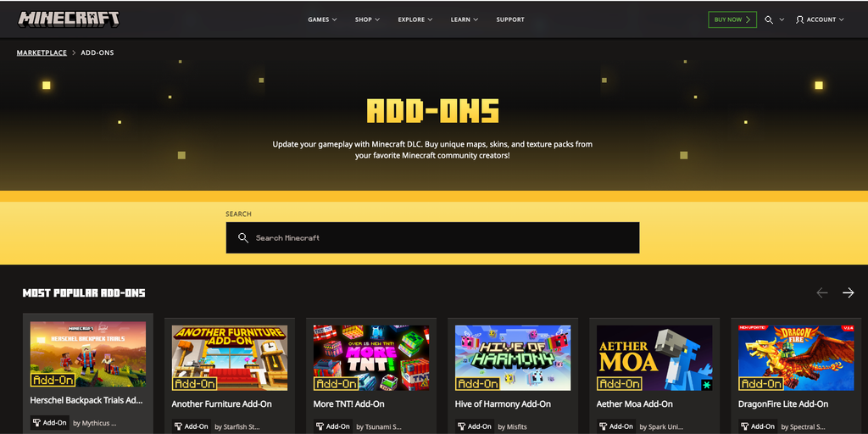Click the yellow Add-On badge on More TNT! image
This screenshot has width=868, height=434.
tap(336, 384)
